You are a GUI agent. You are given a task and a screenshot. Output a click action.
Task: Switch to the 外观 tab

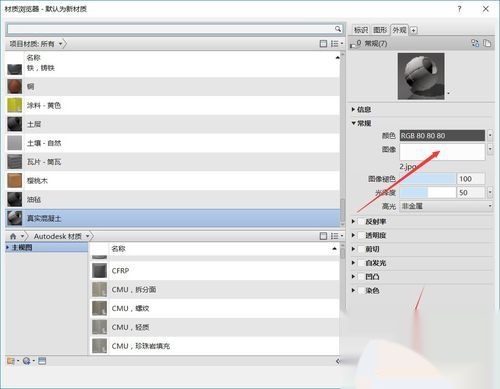[399, 30]
